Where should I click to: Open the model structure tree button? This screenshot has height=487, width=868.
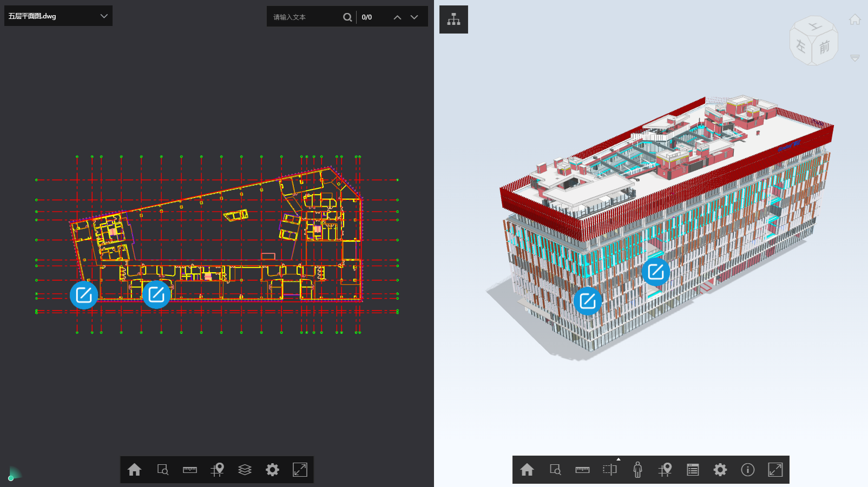click(x=453, y=19)
